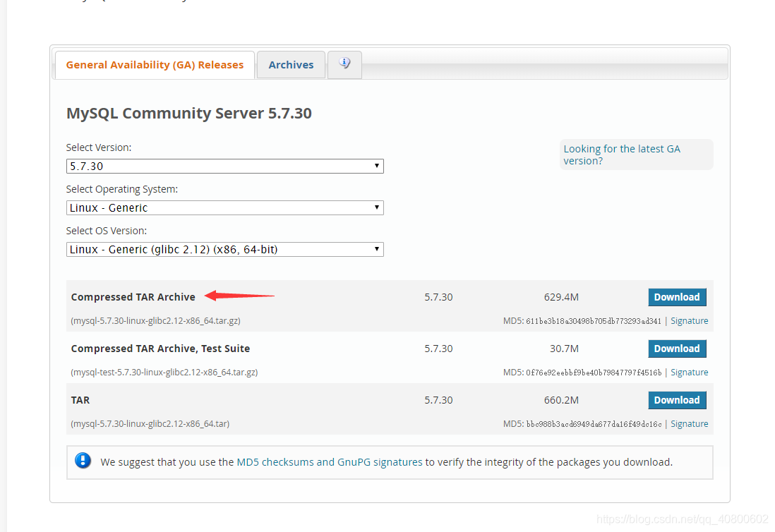This screenshot has height=532, width=775.
Task: Open the Select Operating System dropdown
Action: pyautogui.click(x=225, y=207)
